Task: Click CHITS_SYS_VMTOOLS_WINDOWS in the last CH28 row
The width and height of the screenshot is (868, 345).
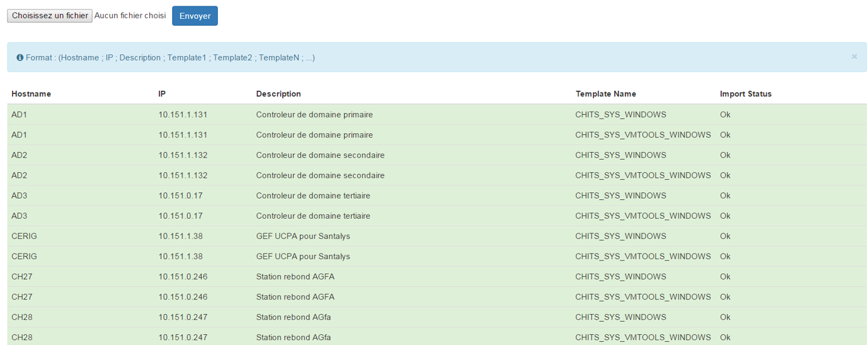Action: (x=643, y=337)
